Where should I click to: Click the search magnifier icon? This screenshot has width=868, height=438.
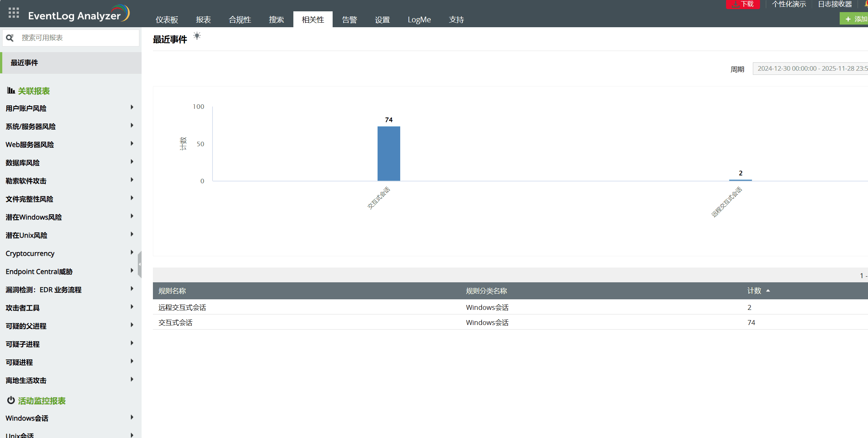pos(10,38)
